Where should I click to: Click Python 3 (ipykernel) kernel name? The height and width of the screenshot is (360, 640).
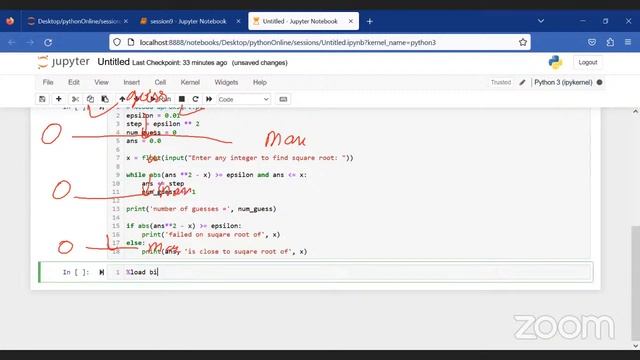click(563, 82)
